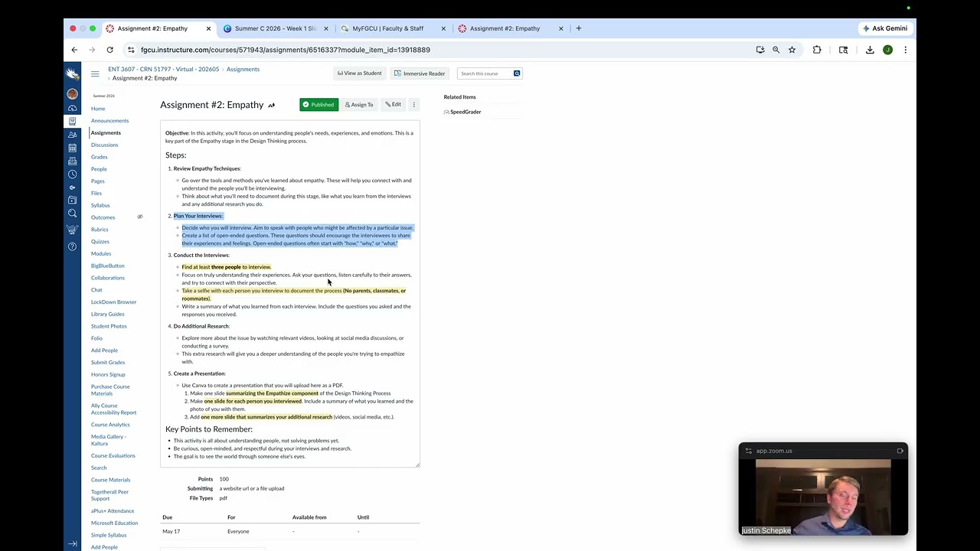
Task: Open the Account avatar in global navigation
Action: click(72, 94)
